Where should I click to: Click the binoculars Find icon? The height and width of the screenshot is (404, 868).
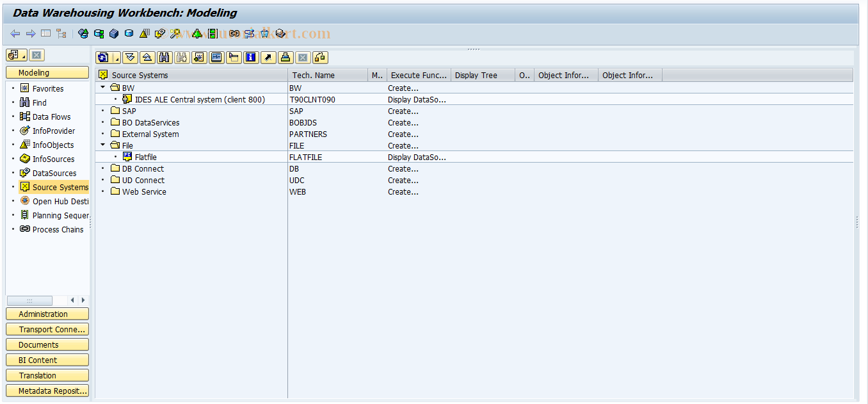click(x=165, y=58)
